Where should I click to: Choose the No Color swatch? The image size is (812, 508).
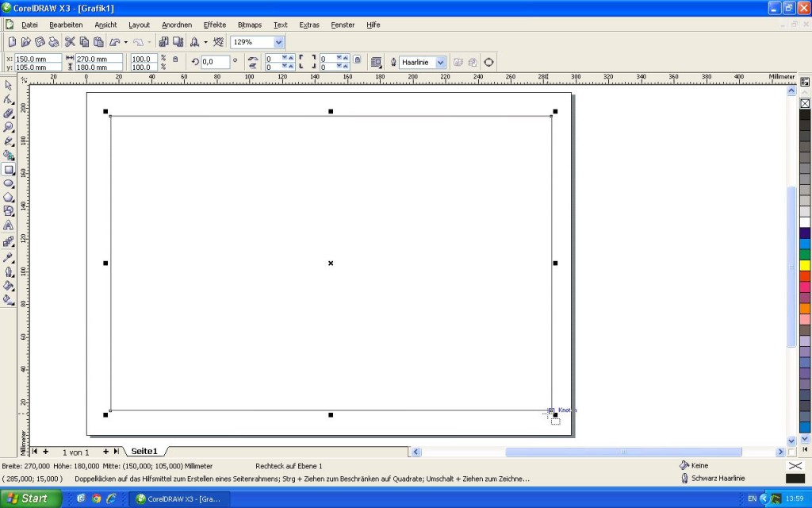[805, 103]
